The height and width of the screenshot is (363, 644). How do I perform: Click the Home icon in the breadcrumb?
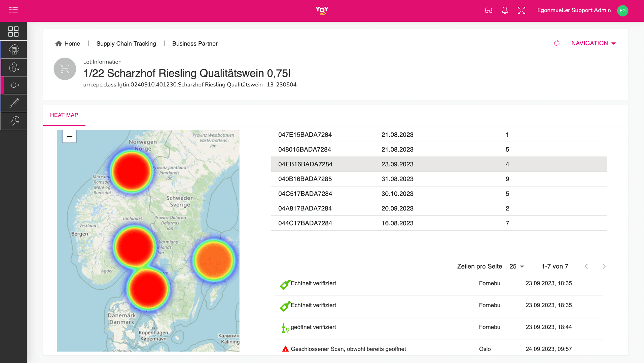pos(59,43)
